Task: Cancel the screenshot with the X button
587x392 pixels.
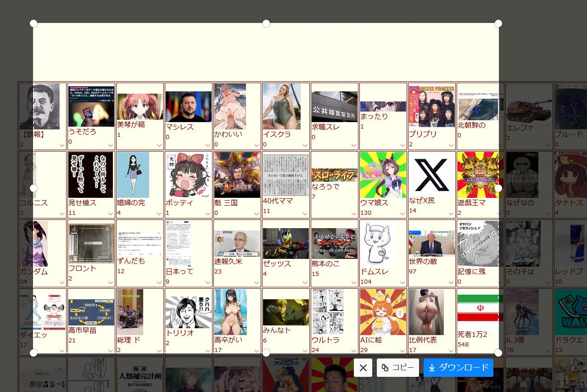Action: [363, 368]
